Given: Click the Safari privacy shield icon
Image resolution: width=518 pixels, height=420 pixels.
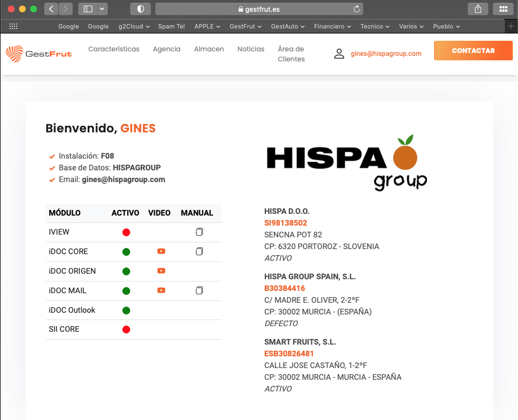Looking at the screenshot, I should pos(140,9).
